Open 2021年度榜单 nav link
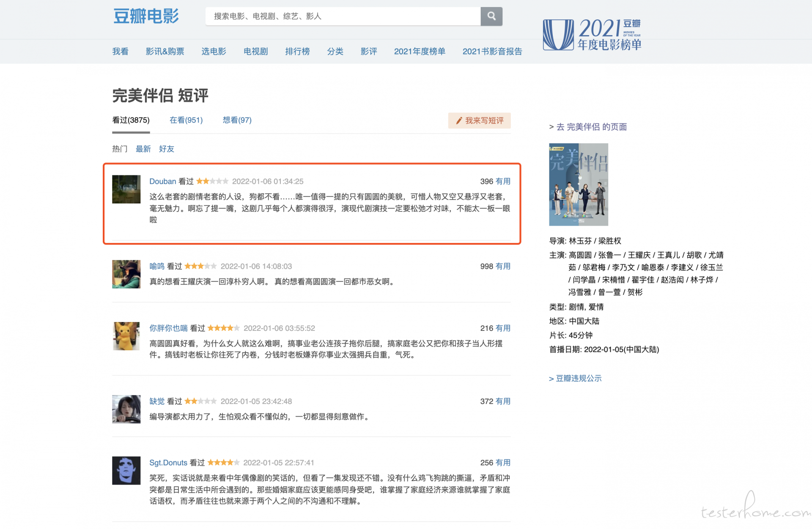812x529 pixels. pos(420,52)
